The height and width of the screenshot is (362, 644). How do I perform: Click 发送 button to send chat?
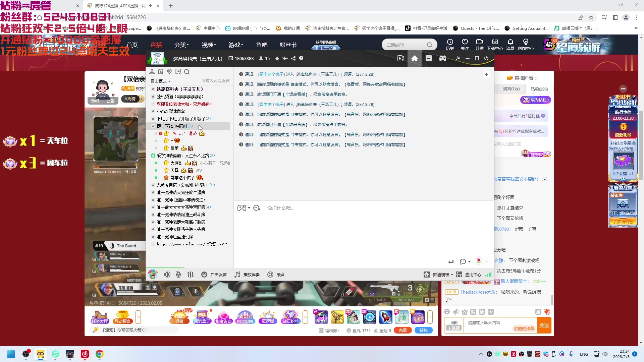click(544, 325)
